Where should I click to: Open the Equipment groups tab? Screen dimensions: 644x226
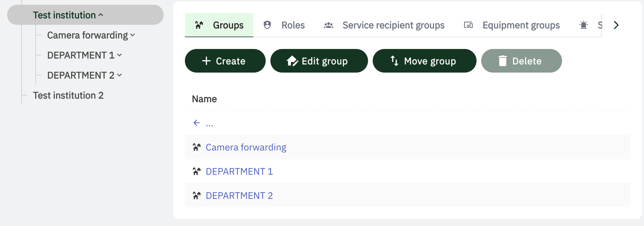tap(512, 25)
